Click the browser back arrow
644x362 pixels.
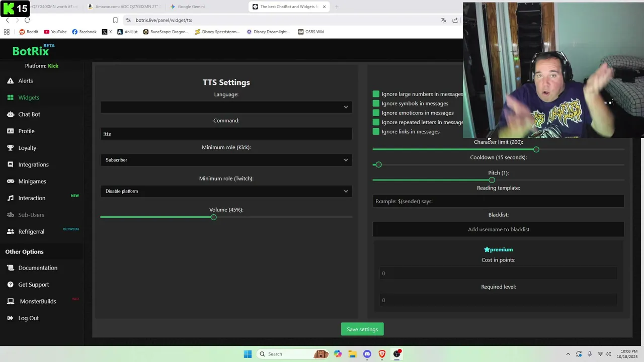7,20
